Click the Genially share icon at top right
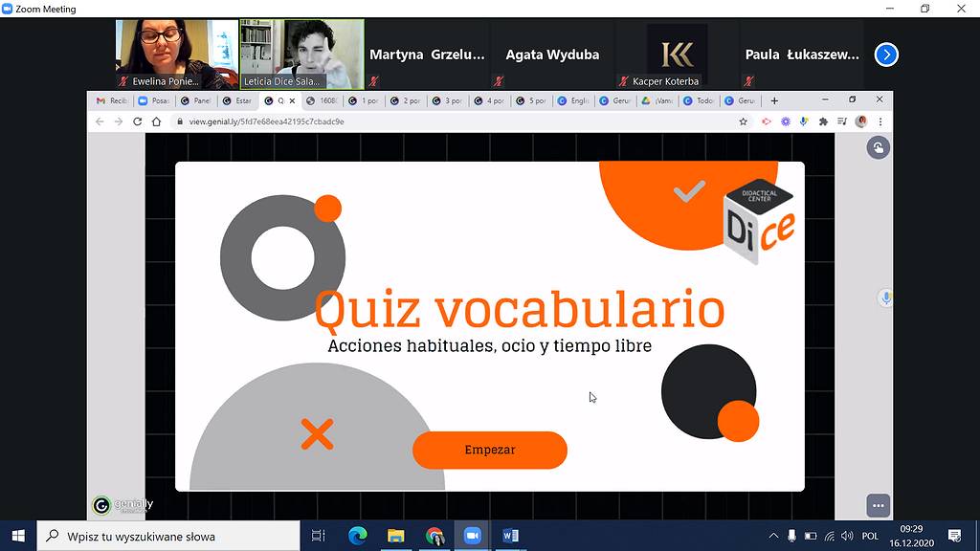The width and height of the screenshot is (980, 551). point(879,148)
